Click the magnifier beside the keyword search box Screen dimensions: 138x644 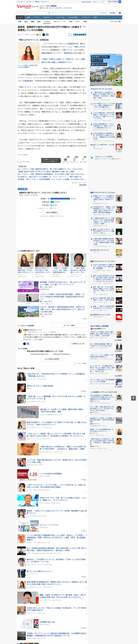click(50, 13)
